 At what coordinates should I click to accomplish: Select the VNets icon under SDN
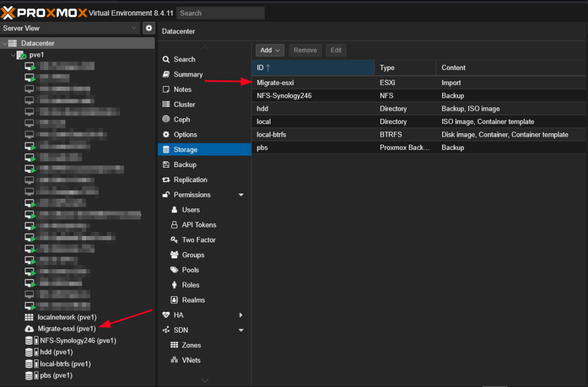point(174,360)
